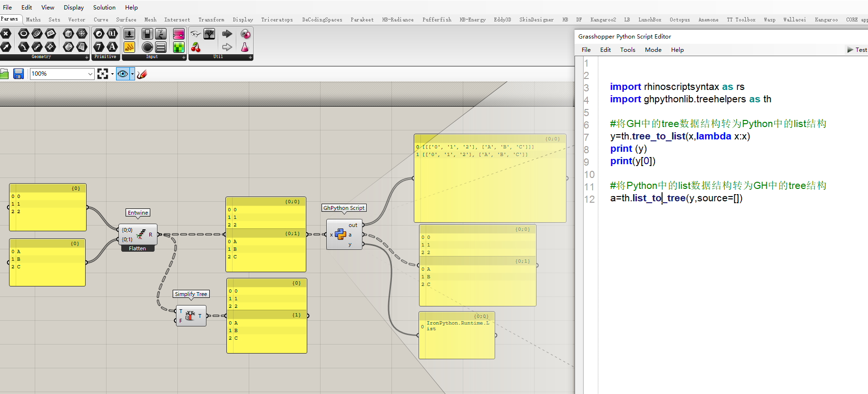
Task: Pick the glasses Data viewer icon
Action: click(196, 34)
